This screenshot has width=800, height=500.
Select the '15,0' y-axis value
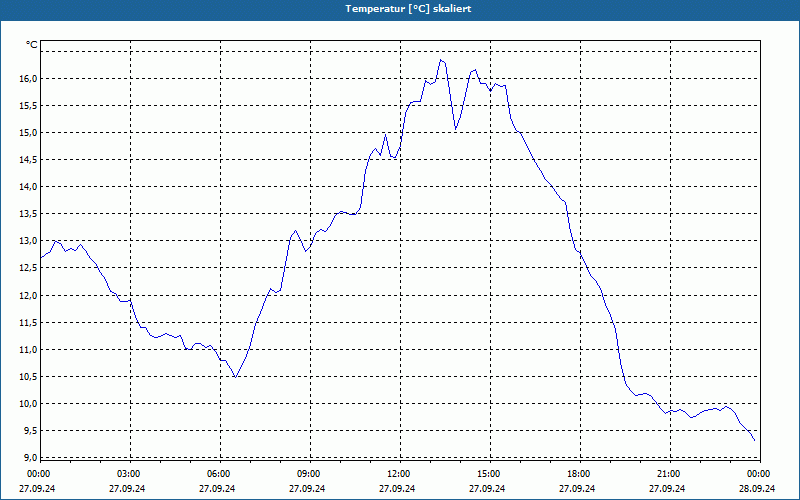29,133
